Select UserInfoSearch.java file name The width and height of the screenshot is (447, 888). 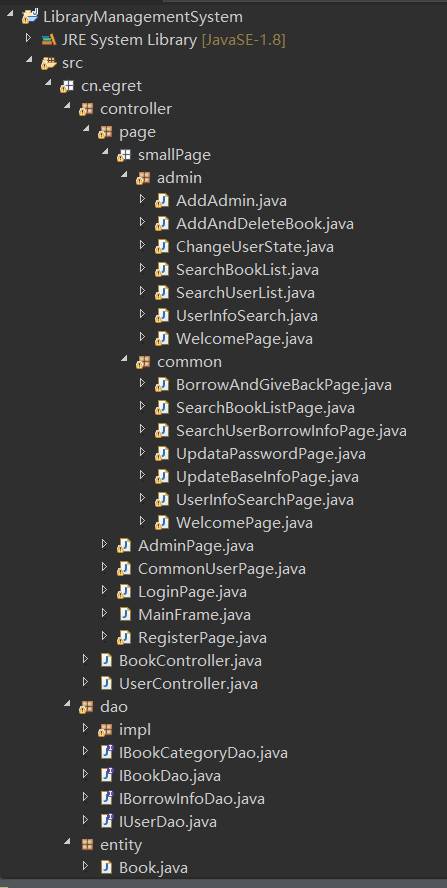point(246,316)
